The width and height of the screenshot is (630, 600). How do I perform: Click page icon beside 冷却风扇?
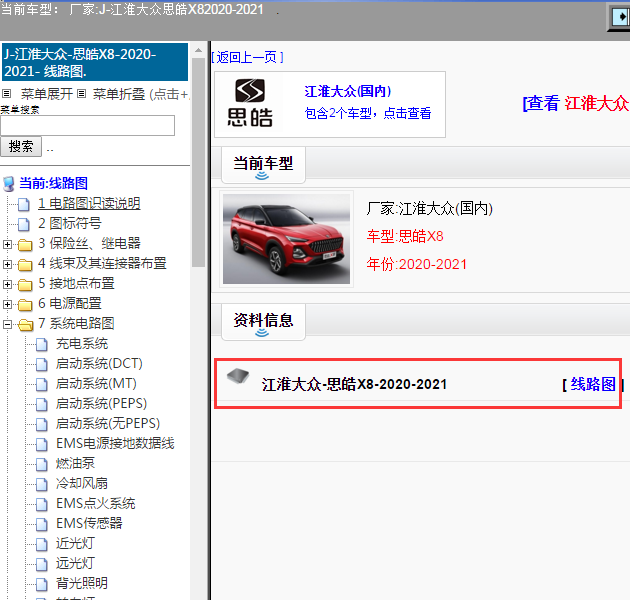point(41,484)
